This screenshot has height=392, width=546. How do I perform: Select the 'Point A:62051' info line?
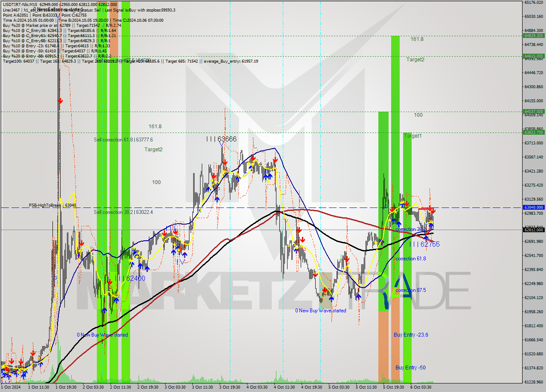[x=45, y=15]
